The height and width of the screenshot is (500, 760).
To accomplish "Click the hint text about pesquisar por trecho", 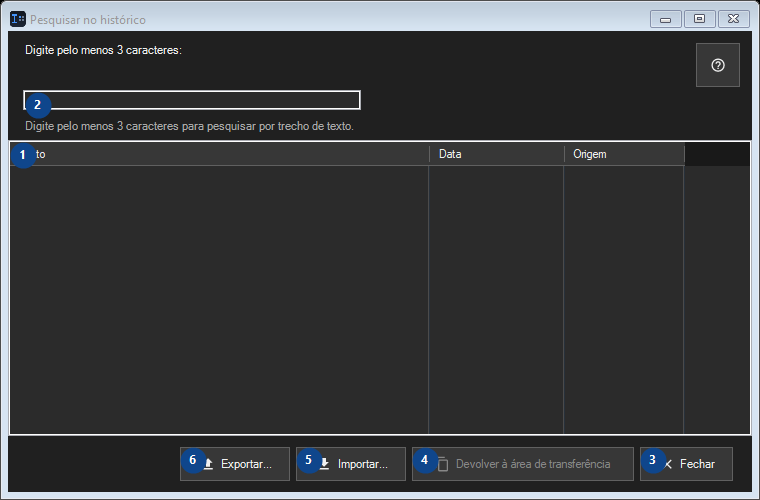I will tap(190, 126).
